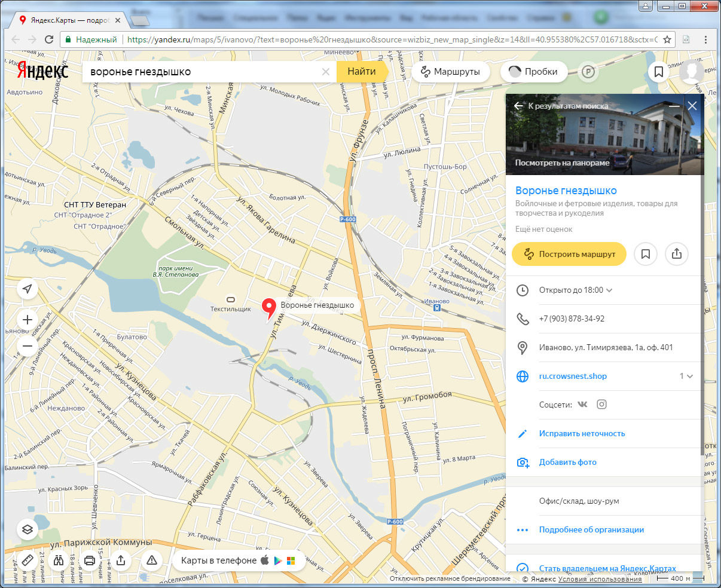Open the ru.crowsnest.shop website link
This screenshot has width=721, height=588.
[573, 376]
